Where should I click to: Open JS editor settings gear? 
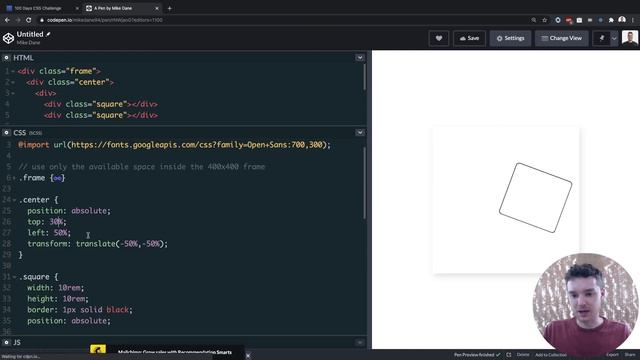point(7,342)
